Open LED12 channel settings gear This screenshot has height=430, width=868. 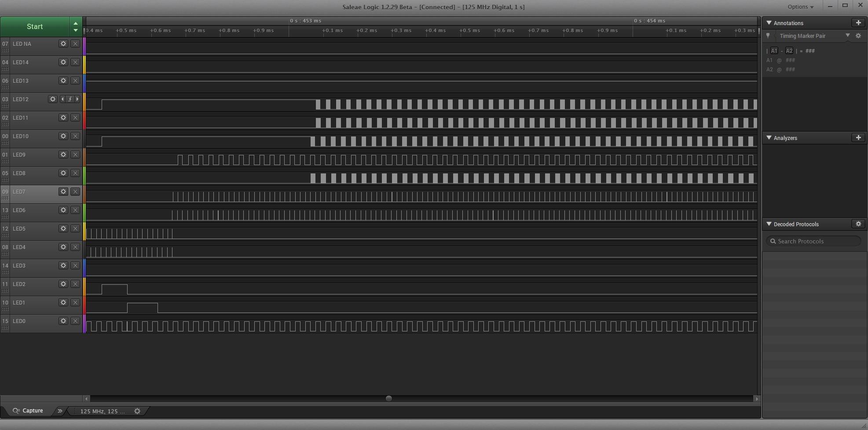click(x=53, y=99)
